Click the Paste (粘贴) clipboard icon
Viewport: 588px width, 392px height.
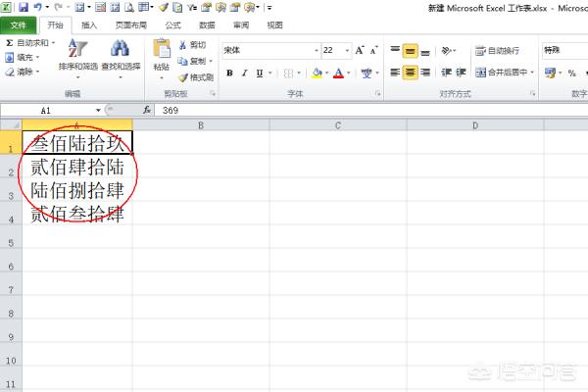click(162, 49)
